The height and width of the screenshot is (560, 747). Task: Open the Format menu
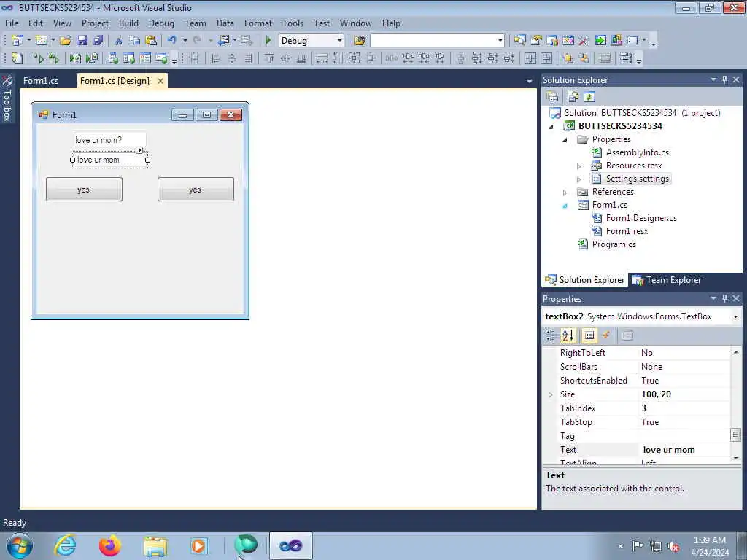click(258, 23)
